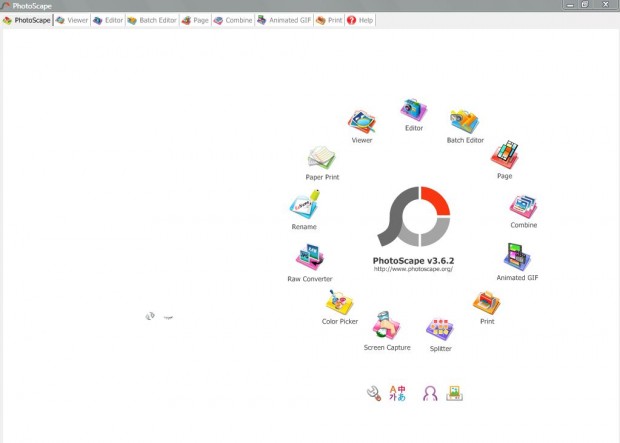The width and height of the screenshot is (620, 443).
Task: Open the Splitter icon
Action: (440, 329)
